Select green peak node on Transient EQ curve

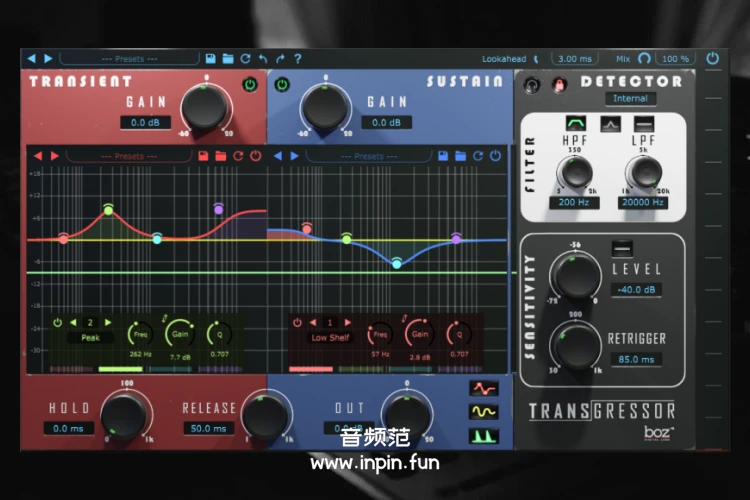tap(109, 210)
